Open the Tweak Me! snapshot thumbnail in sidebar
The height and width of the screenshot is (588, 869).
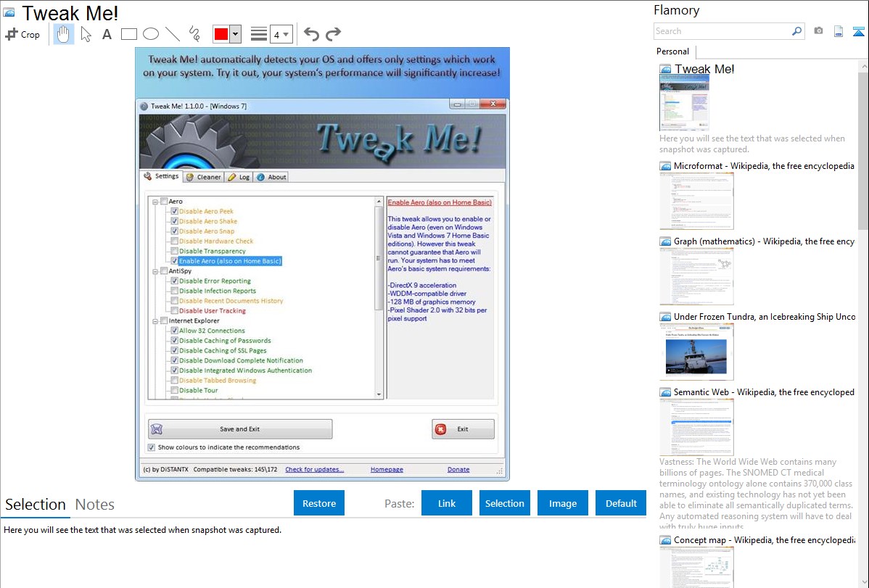tap(684, 103)
